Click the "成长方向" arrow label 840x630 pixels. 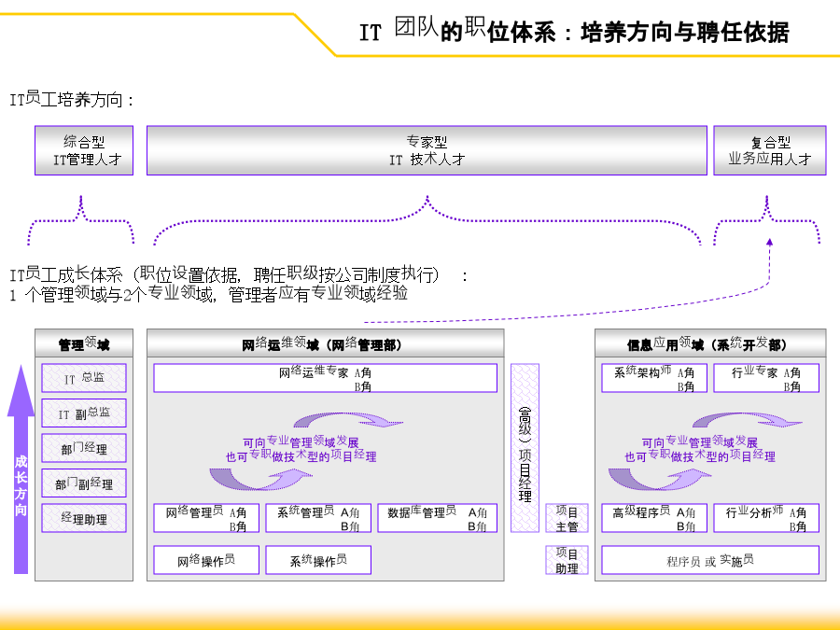click(21, 485)
